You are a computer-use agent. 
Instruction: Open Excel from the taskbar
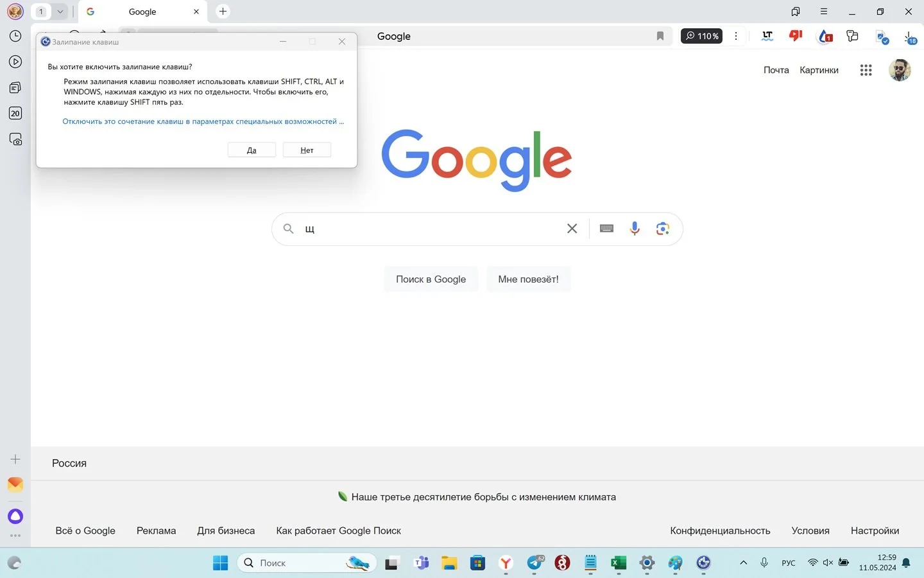619,563
